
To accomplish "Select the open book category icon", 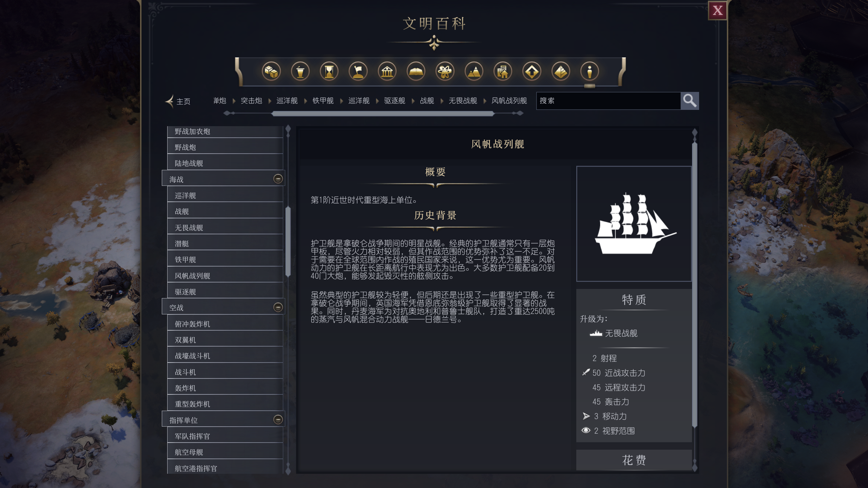I will (x=416, y=72).
